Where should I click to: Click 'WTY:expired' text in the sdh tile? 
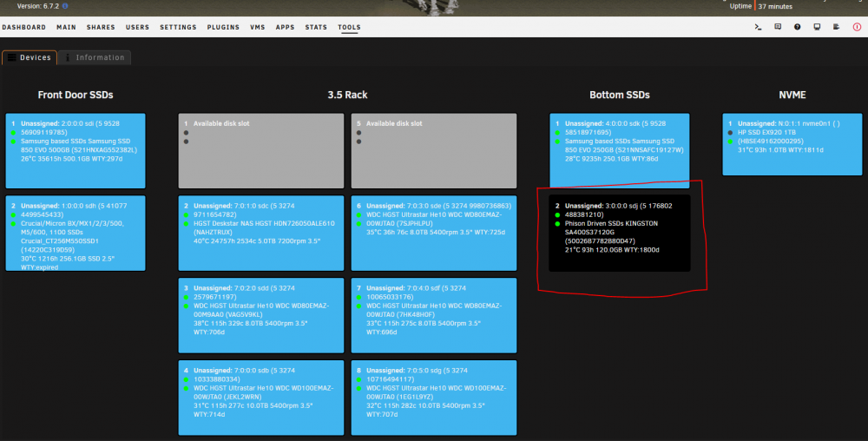[x=39, y=267]
